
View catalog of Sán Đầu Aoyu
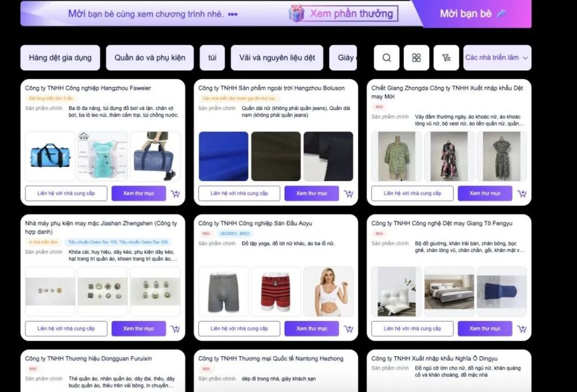(x=312, y=329)
